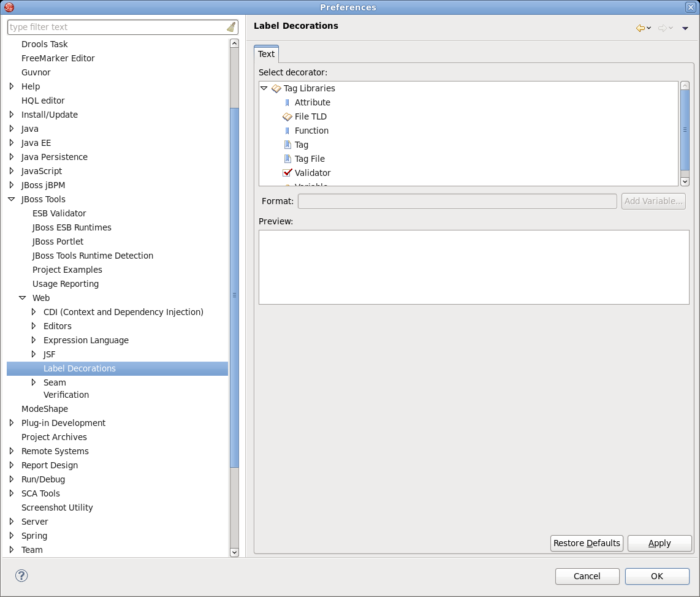
Task: Go back using yellow arrow icon
Action: coord(641,28)
